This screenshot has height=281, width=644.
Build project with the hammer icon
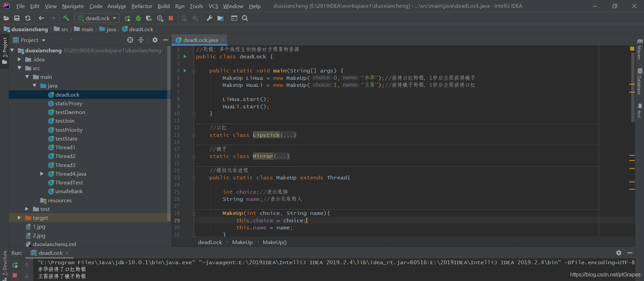coord(66,18)
